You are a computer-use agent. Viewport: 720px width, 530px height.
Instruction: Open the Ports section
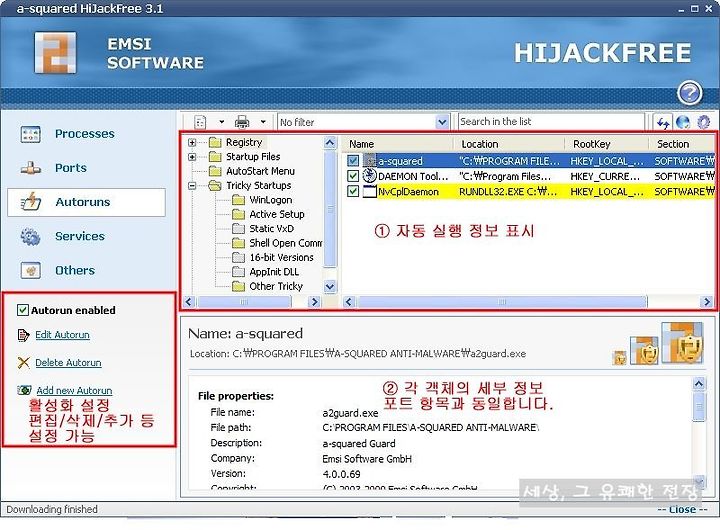coord(71,168)
